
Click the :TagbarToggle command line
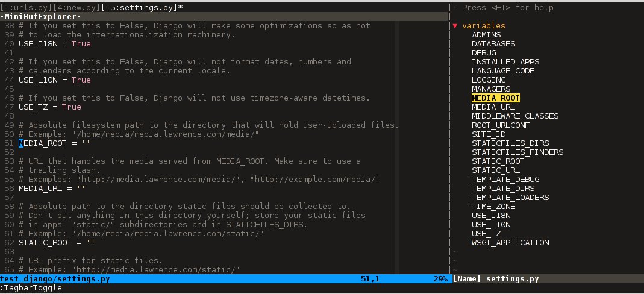(31, 288)
